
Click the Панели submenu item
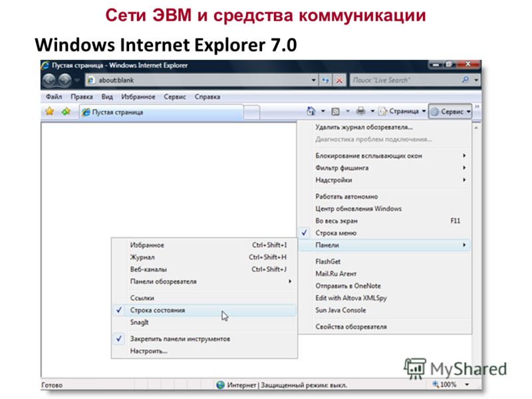(385, 245)
